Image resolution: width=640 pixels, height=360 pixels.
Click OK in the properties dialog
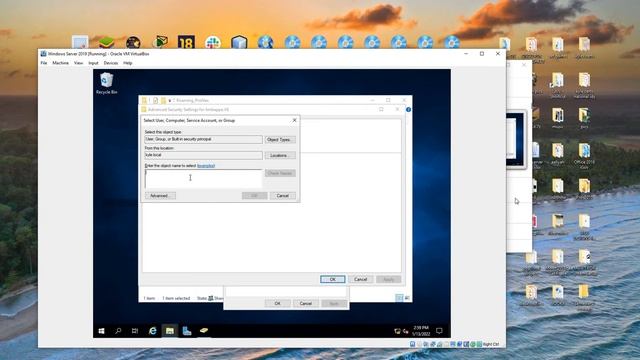[277, 303]
